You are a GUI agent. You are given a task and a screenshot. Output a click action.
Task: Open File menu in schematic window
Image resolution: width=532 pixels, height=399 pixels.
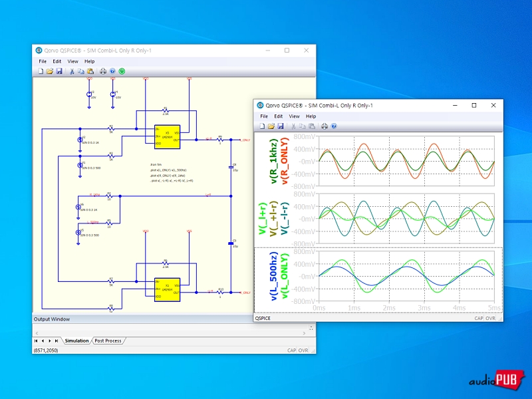point(43,61)
